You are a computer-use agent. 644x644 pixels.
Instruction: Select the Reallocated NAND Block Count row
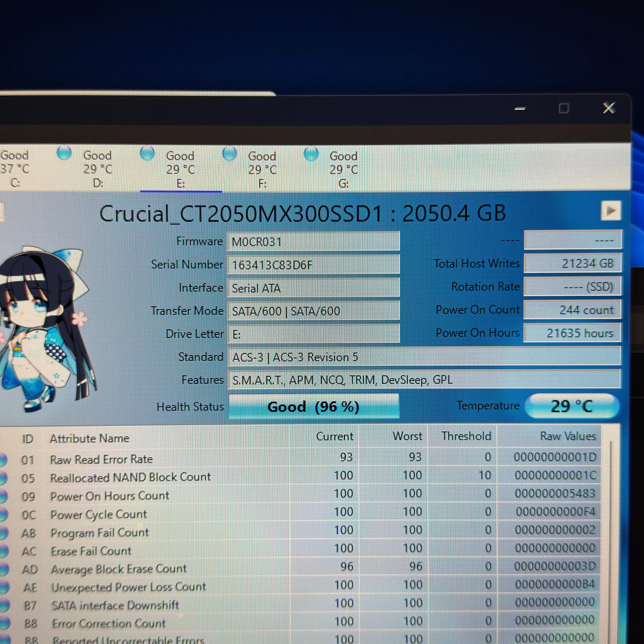point(300,476)
